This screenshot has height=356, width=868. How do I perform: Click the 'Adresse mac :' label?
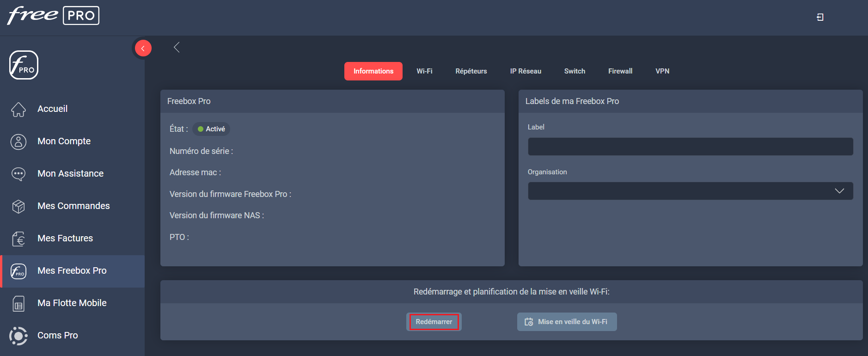pyautogui.click(x=195, y=172)
